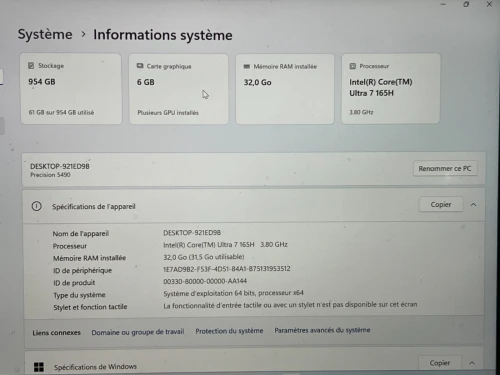This screenshot has width=500, height=375.
Task: Select the Stylet et fonction tactile value
Action: tap(290, 305)
